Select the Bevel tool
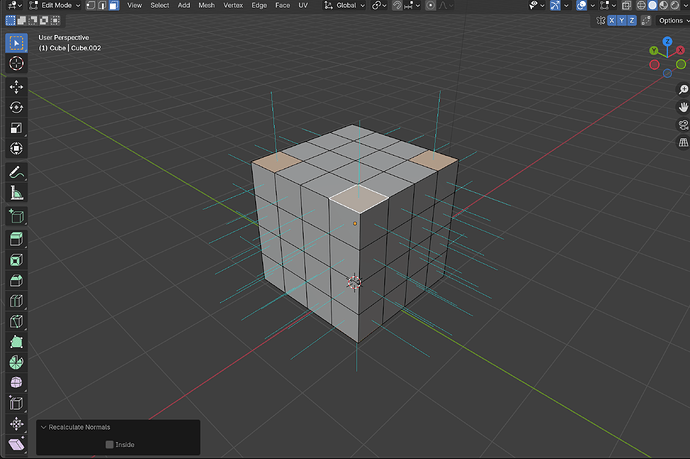Viewport: 690px width, 459px height. [x=16, y=280]
